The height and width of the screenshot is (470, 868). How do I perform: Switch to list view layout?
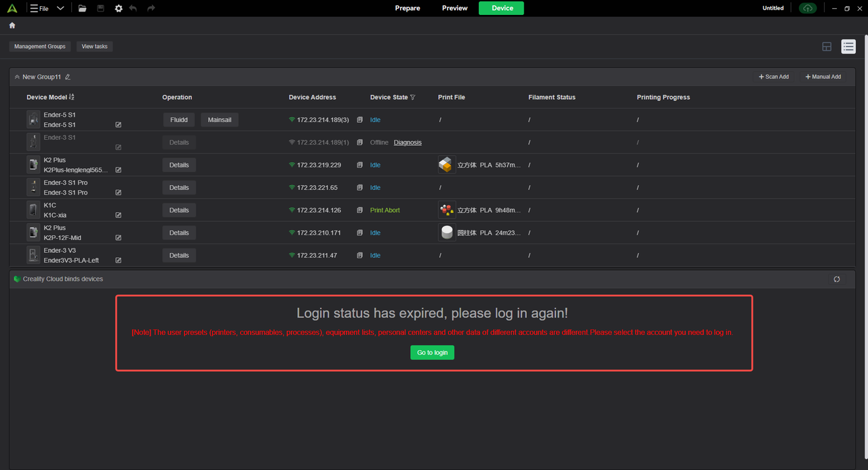pyautogui.click(x=848, y=46)
